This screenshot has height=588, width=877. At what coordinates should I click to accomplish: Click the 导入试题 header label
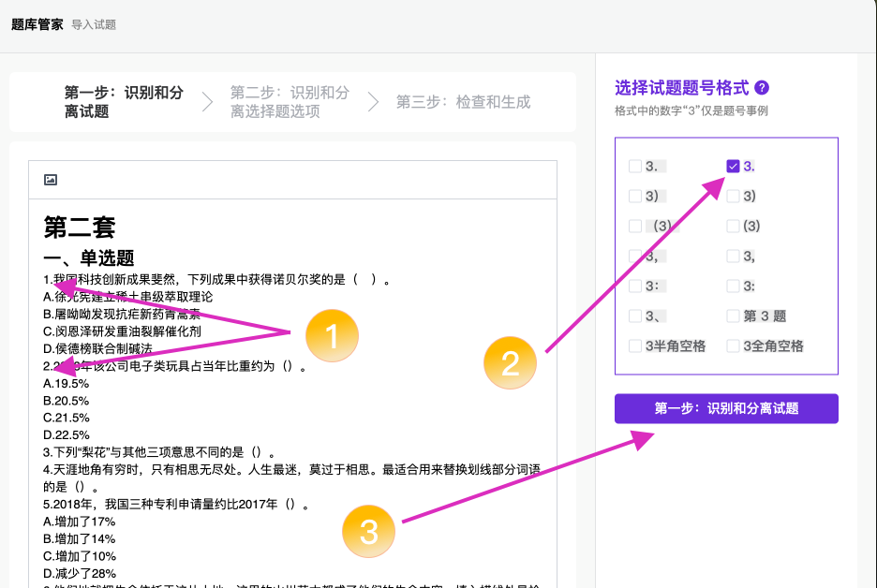pos(94,24)
